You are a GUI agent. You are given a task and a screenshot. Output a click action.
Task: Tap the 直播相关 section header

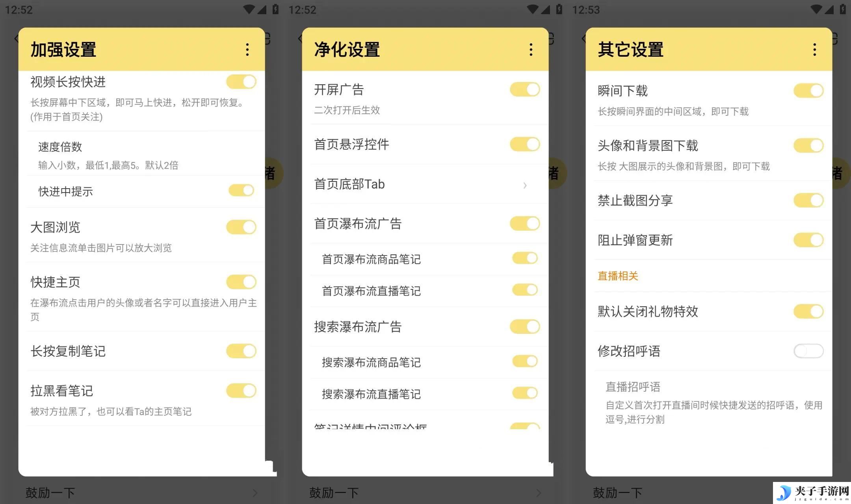(618, 276)
